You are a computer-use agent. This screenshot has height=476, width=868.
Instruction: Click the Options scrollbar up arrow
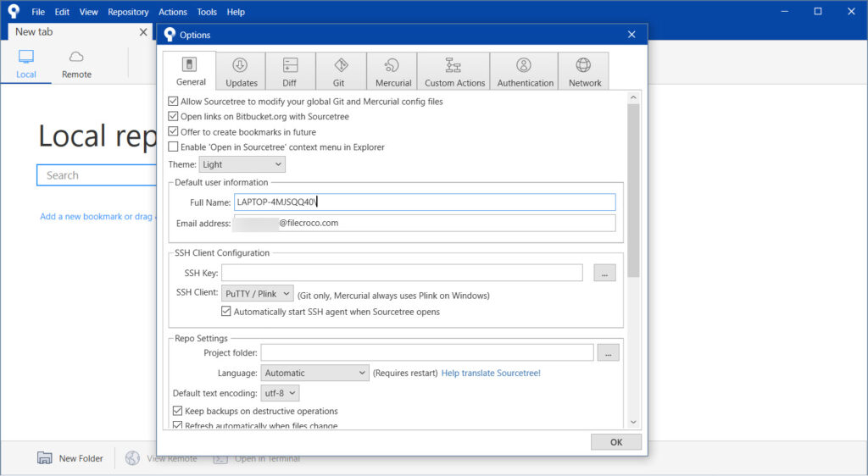[633, 97]
